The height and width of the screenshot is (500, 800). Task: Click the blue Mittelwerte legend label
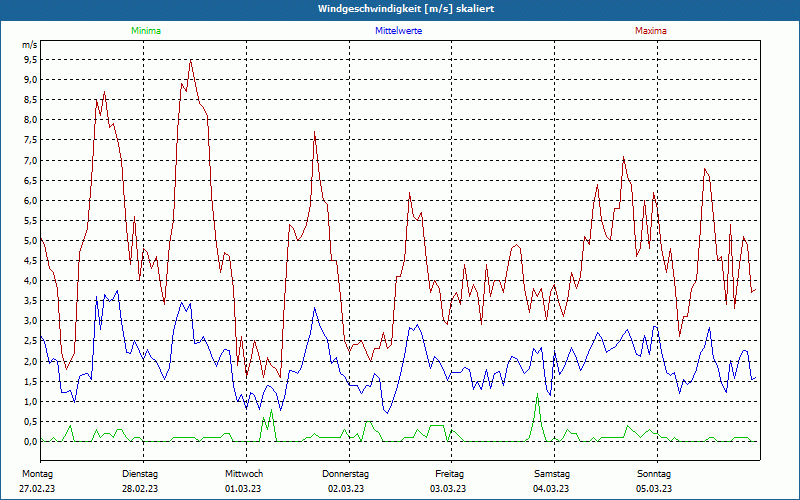pos(398,31)
